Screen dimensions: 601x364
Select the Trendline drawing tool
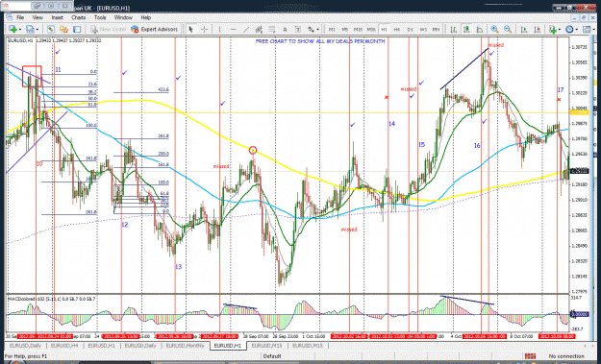click(246, 29)
